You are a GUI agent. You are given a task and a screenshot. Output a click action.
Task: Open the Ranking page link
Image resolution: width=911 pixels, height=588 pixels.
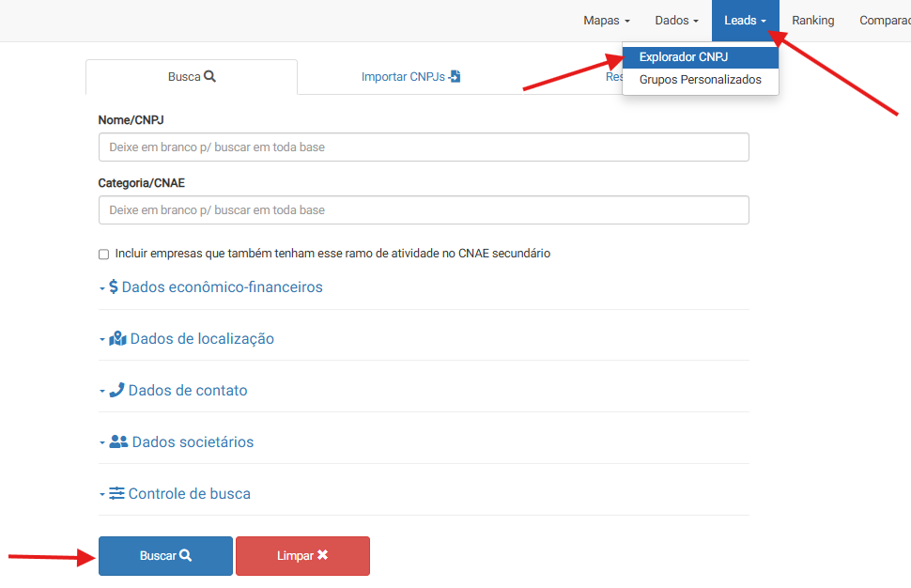point(812,21)
